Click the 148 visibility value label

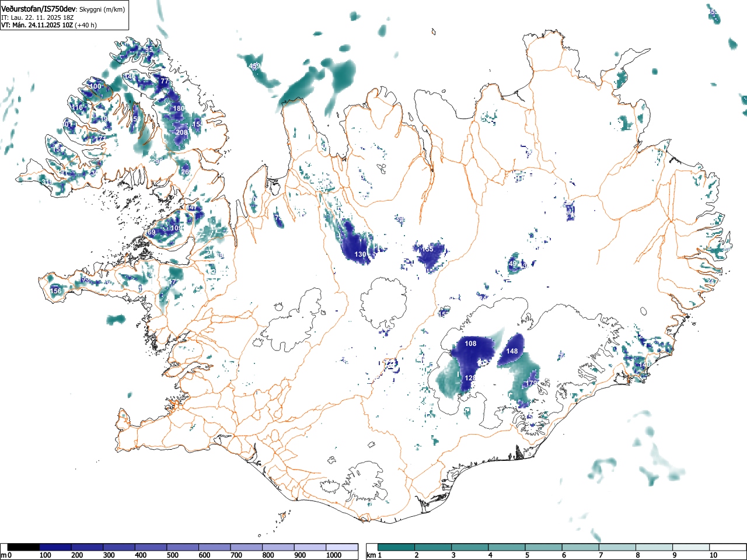click(x=512, y=351)
